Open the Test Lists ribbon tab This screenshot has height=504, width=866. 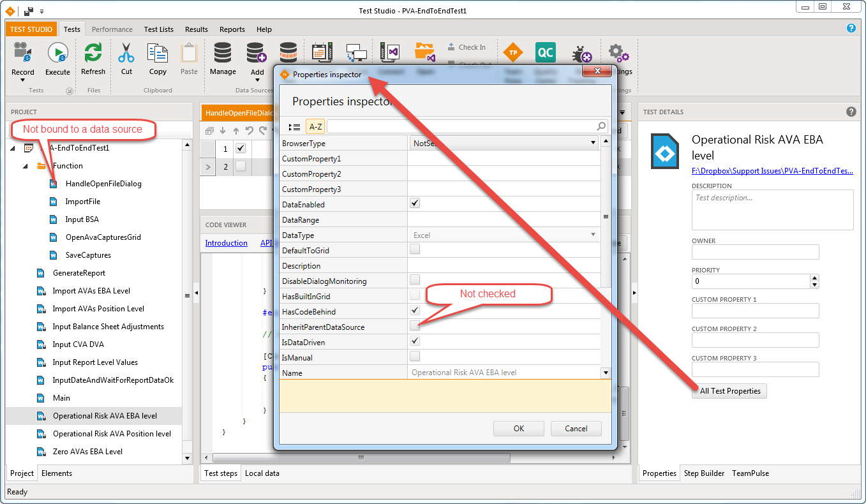[x=159, y=29]
